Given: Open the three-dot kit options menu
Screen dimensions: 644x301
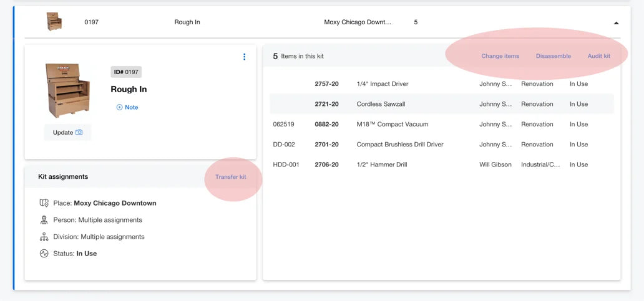Looking at the screenshot, I should [x=245, y=57].
